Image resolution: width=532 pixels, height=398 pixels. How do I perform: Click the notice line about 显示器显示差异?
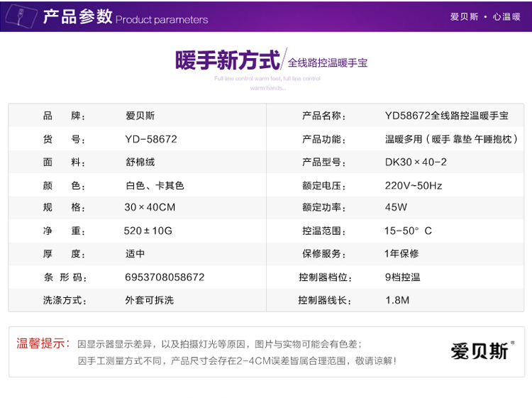pos(219,344)
